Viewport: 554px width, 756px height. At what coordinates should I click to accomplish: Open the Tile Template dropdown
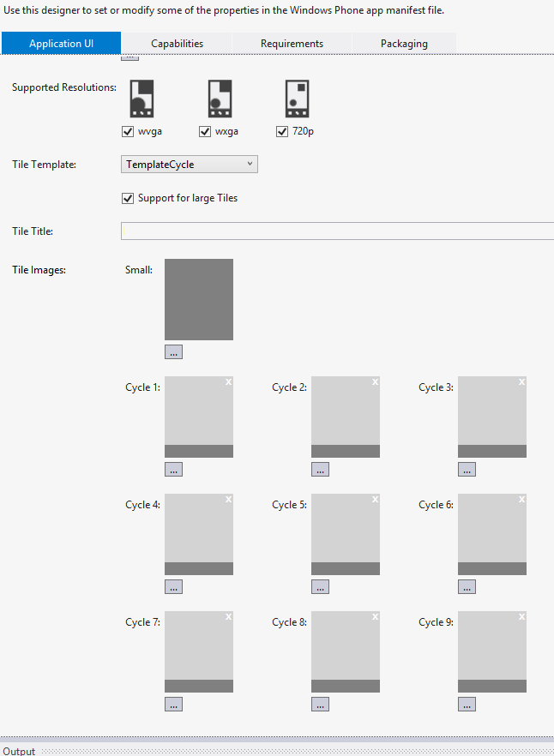pyautogui.click(x=190, y=165)
